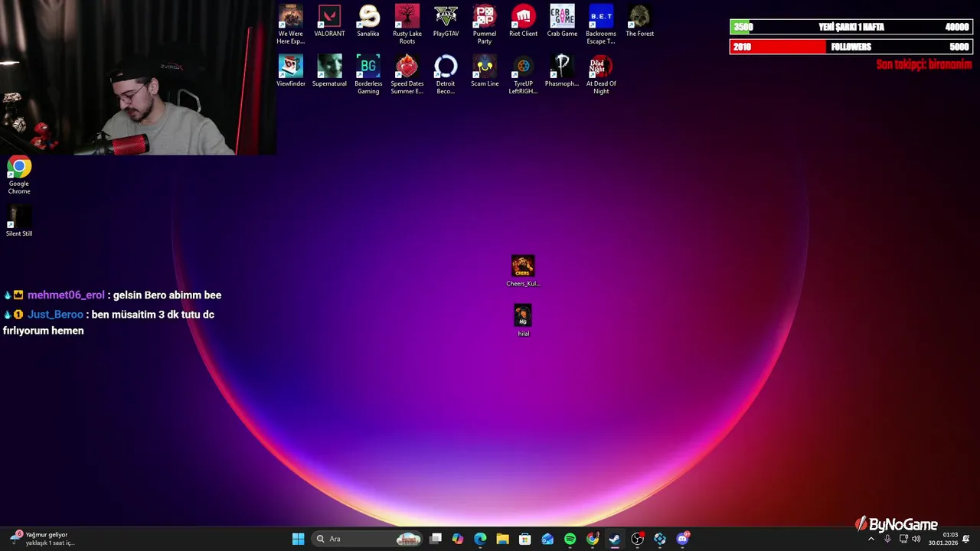Screen dimensions: 980x551
Task: Select the Rusty Lake Roots shortcut
Action: (x=407, y=24)
